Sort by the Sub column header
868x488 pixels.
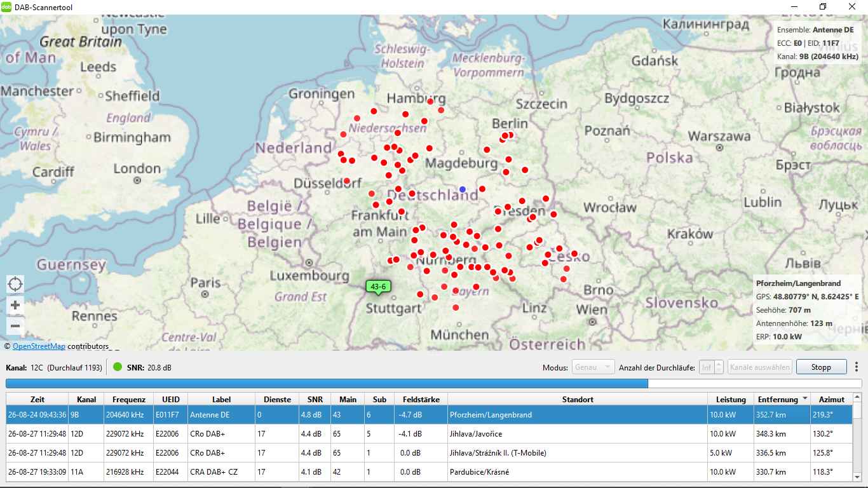pyautogui.click(x=379, y=399)
